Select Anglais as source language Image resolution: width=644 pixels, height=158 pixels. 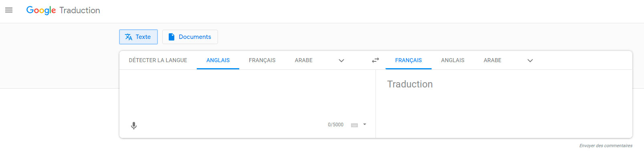[x=218, y=60]
